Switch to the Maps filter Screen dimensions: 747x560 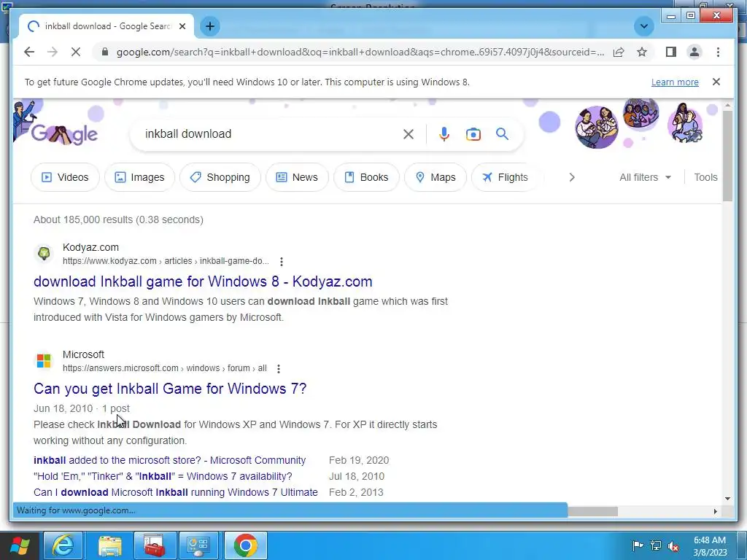(x=436, y=177)
